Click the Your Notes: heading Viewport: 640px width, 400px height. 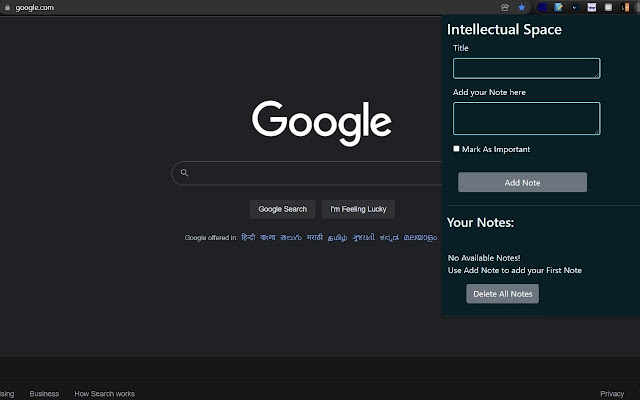click(x=480, y=222)
